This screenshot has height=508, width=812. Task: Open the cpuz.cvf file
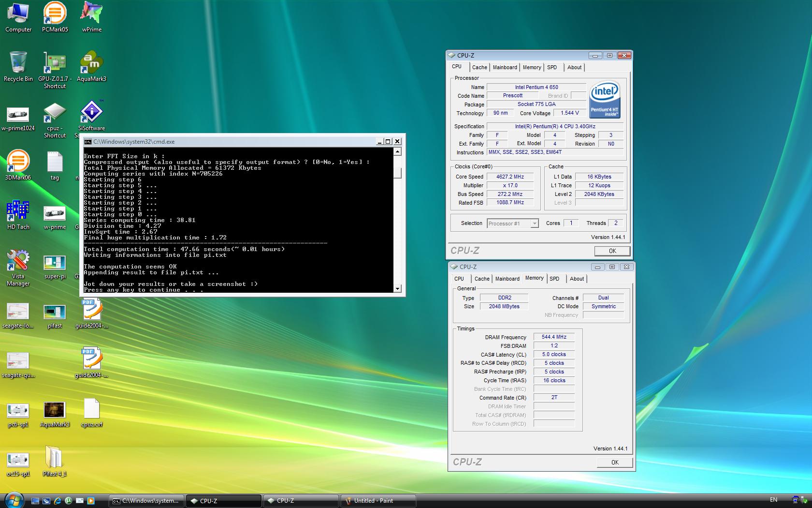tap(91, 414)
